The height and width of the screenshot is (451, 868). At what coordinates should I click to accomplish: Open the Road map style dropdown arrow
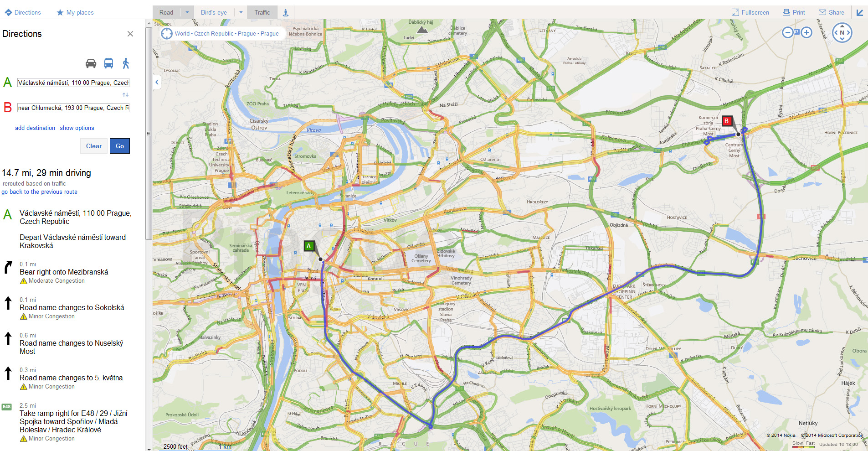click(187, 13)
